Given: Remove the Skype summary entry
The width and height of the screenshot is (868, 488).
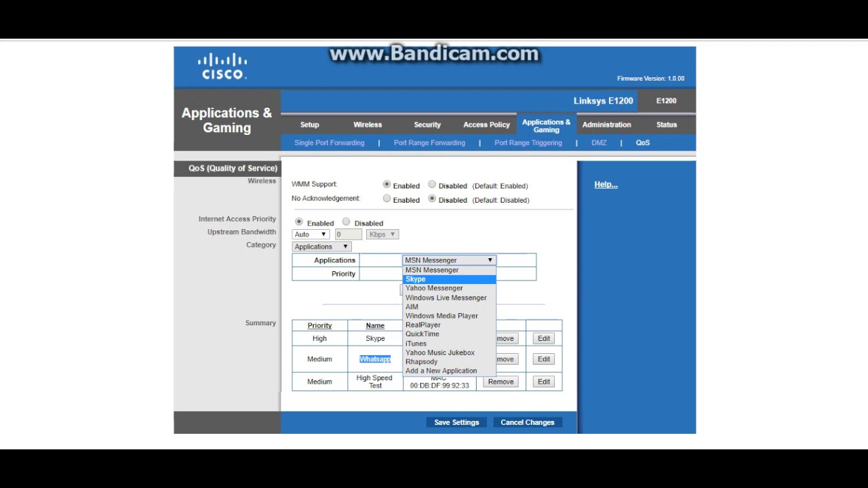Looking at the screenshot, I should (507, 338).
